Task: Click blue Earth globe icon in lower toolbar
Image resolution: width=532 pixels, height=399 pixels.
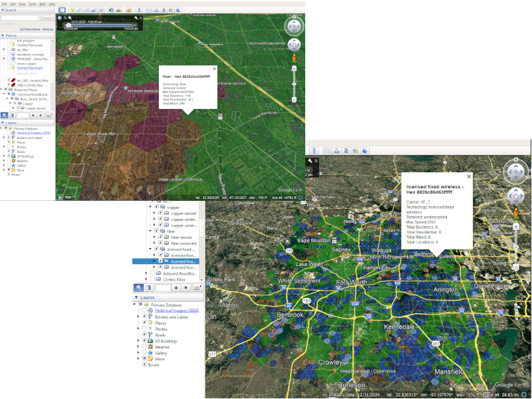Action: (365, 151)
